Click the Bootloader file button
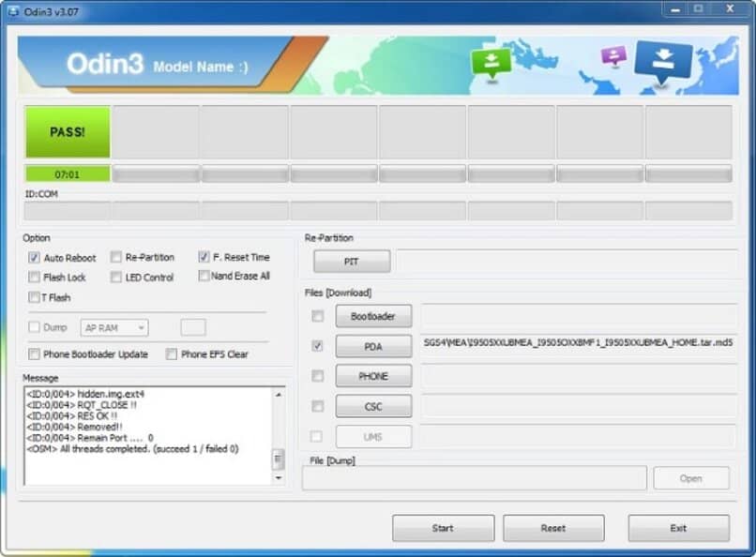The width and height of the screenshot is (756, 557). tap(372, 316)
